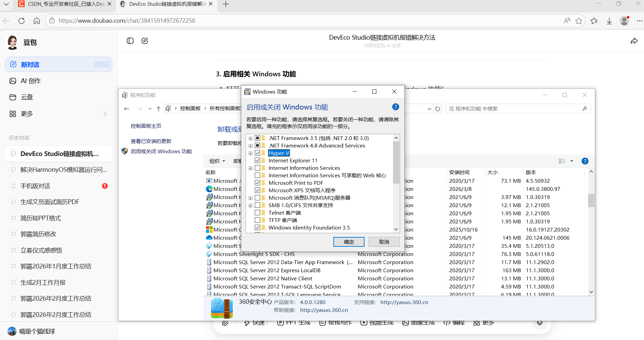Open 控制面板主页 link
The image size is (644, 340).
pyautogui.click(x=146, y=126)
